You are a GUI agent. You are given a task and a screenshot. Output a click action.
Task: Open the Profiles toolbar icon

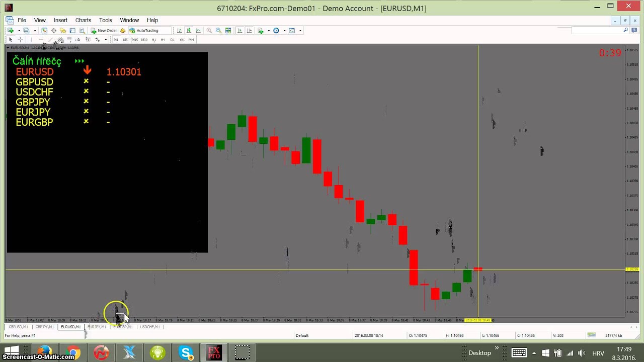point(26,31)
